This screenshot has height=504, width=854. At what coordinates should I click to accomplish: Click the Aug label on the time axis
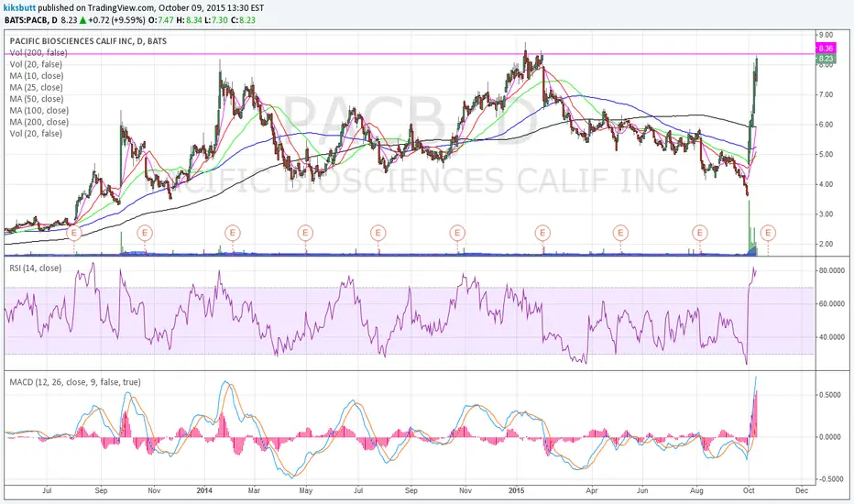696,490
